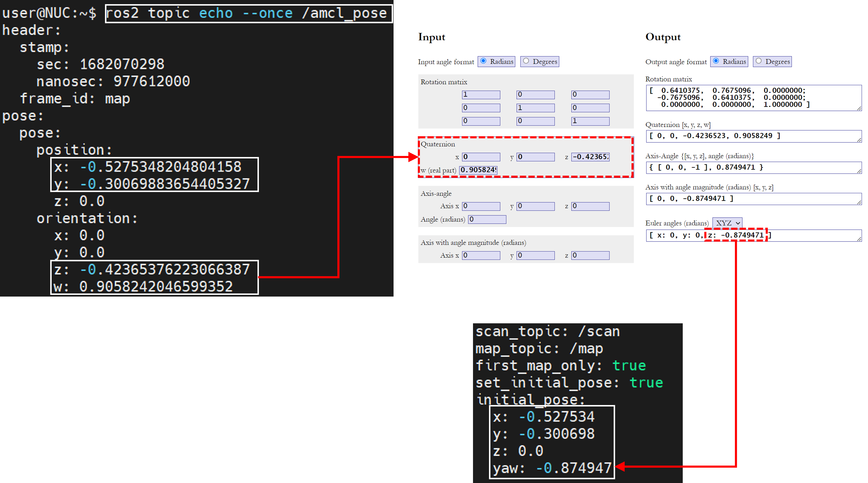The image size is (868, 483).
Task: Click resize grip of output Rotation matrix area
Action: 859,108
